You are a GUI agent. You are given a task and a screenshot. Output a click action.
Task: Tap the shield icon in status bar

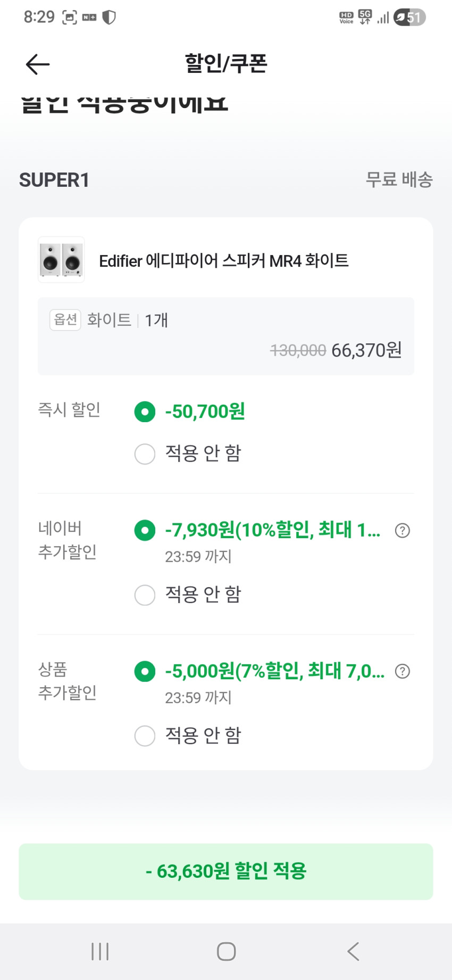tap(109, 18)
